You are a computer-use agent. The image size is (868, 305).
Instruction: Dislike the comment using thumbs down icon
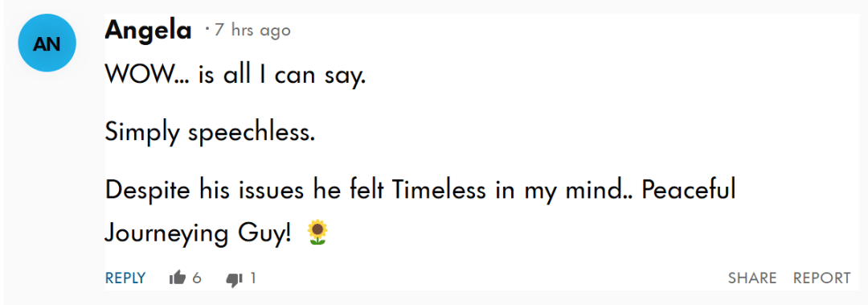click(x=235, y=279)
